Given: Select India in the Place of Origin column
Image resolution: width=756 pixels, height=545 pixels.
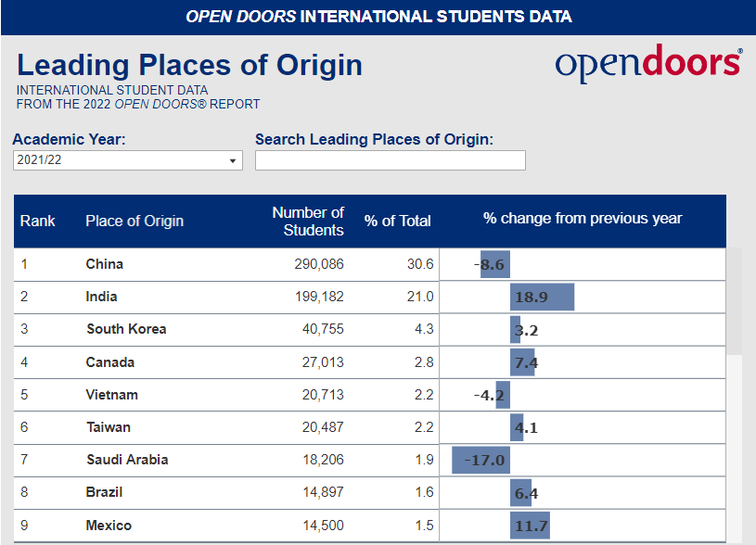Looking at the screenshot, I should click(x=101, y=297).
